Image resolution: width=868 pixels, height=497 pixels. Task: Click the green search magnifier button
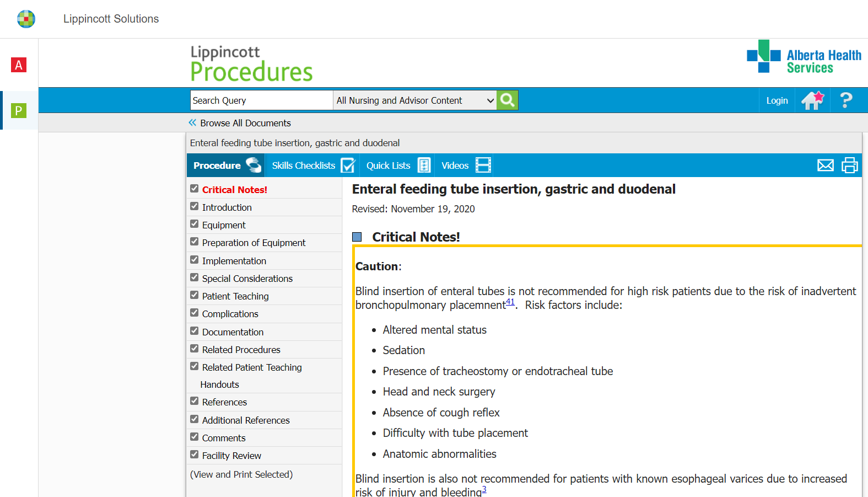coord(507,100)
